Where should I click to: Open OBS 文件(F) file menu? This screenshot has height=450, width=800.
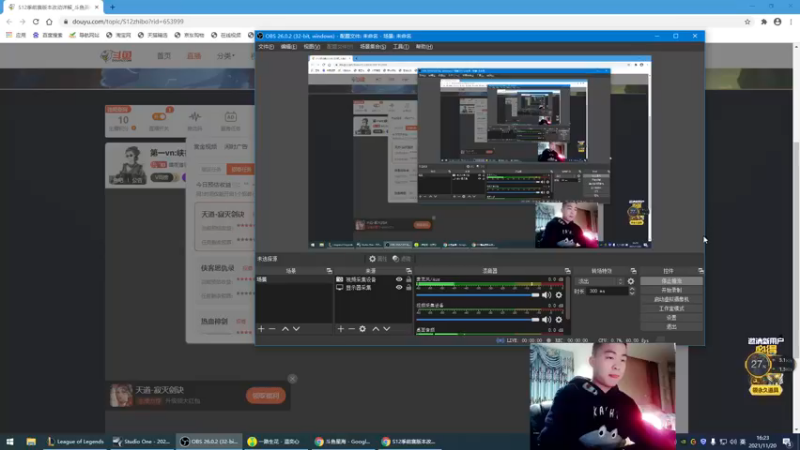coord(266,46)
